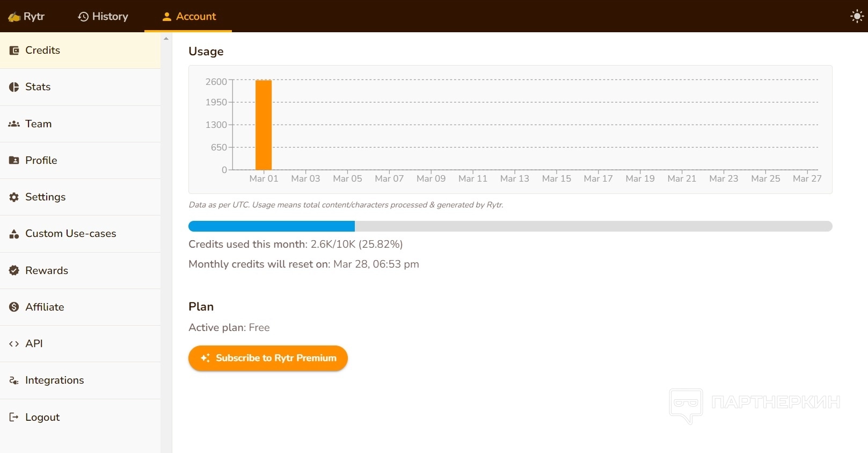
Task: Click the API code brackets icon
Action: 14,344
